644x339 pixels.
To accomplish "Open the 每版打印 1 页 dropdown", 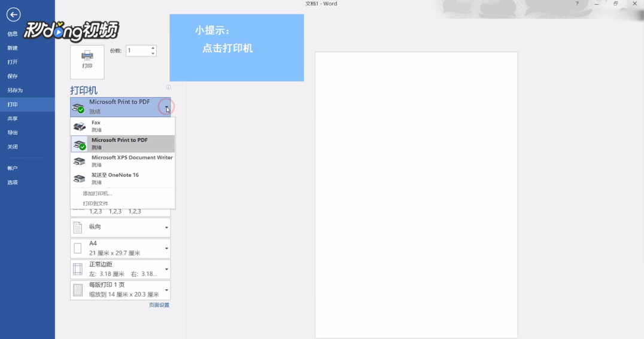I will [x=120, y=290].
